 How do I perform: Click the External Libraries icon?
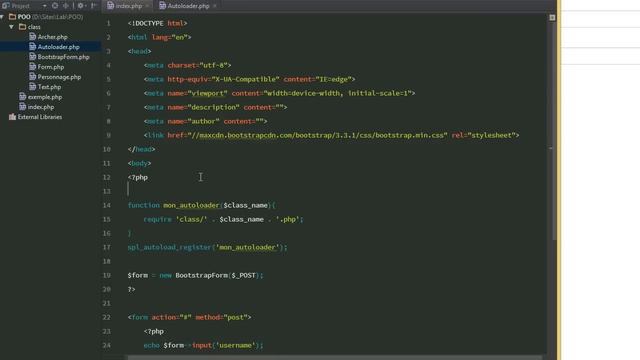coord(12,117)
